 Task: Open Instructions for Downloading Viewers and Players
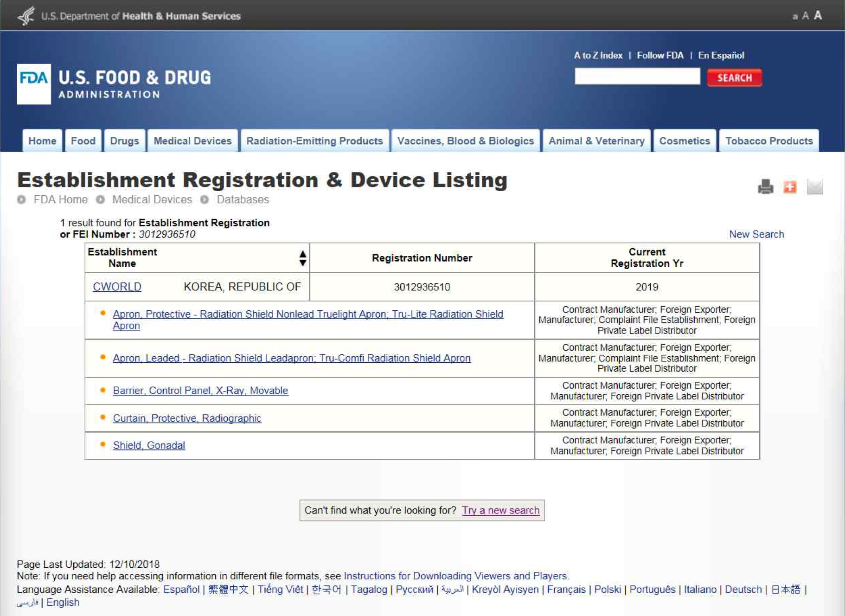(x=455, y=576)
